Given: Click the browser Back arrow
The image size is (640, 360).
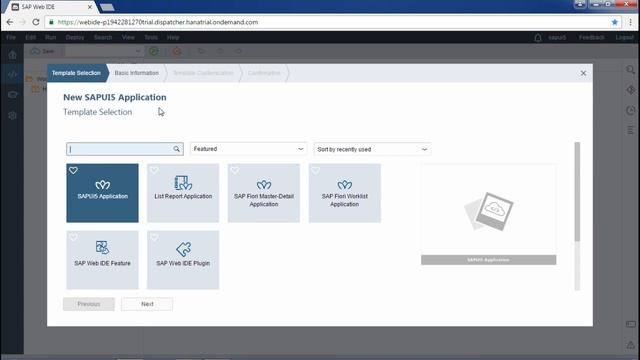Looking at the screenshot, I should coord(10,22).
